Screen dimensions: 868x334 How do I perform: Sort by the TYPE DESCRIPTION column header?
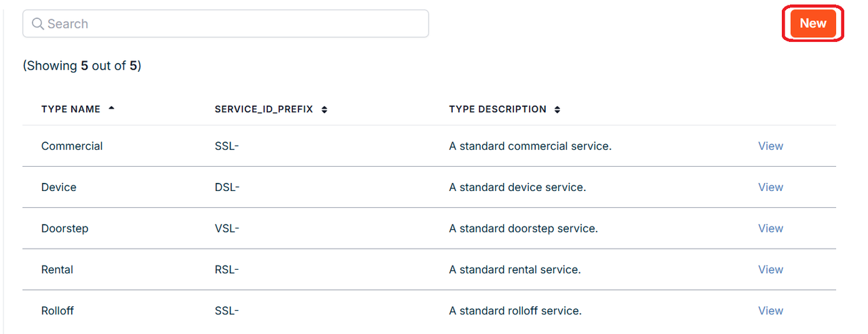pos(498,109)
